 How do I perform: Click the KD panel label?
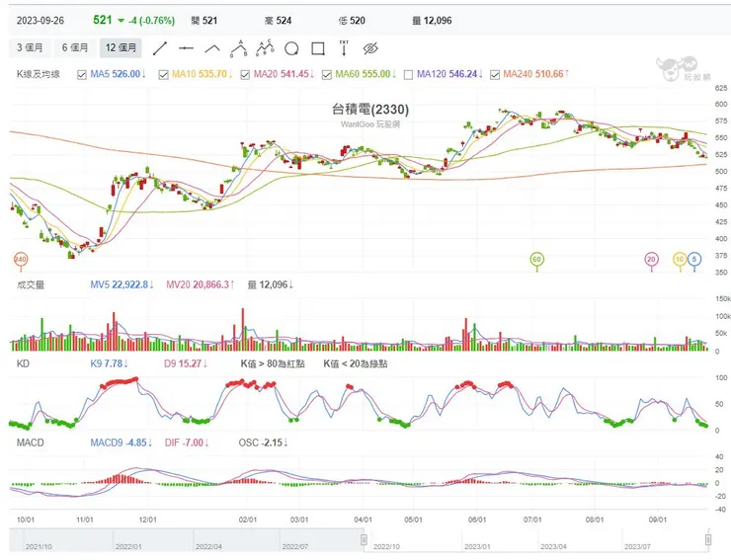pyautogui.click(x=23, y=363)
